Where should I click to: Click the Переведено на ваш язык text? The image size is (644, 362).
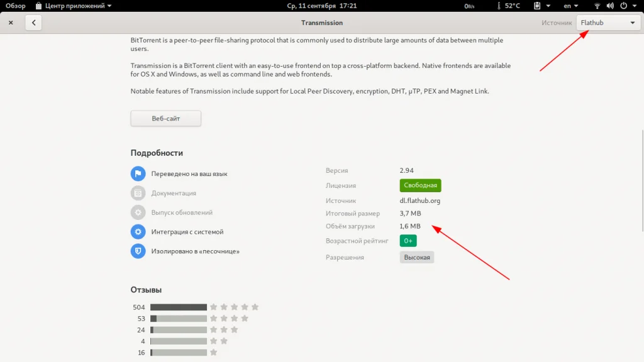(189, 173)
